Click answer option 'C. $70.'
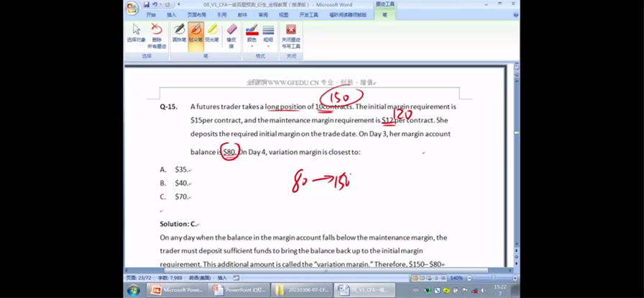This screenshot has height=298, width=644. (x=175, y=197)
